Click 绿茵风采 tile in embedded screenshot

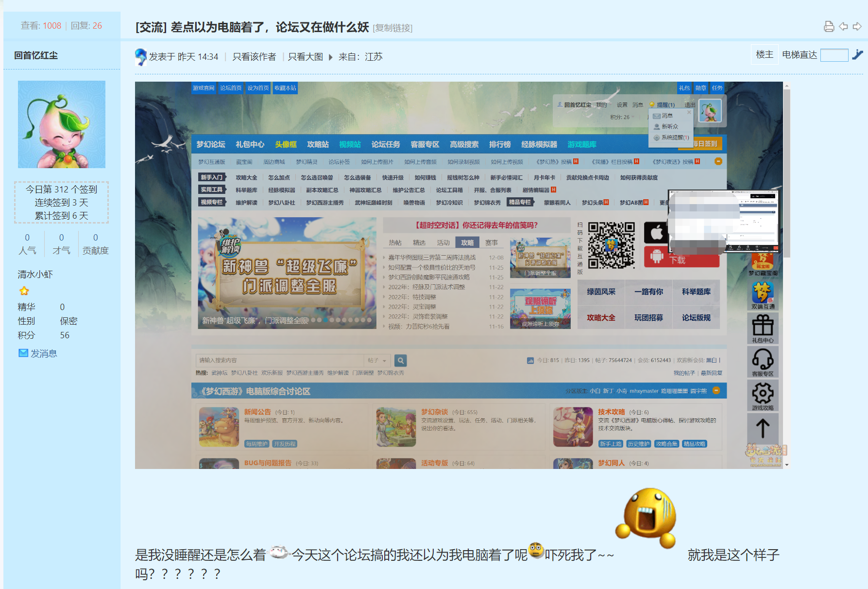[x=601, y=292]
